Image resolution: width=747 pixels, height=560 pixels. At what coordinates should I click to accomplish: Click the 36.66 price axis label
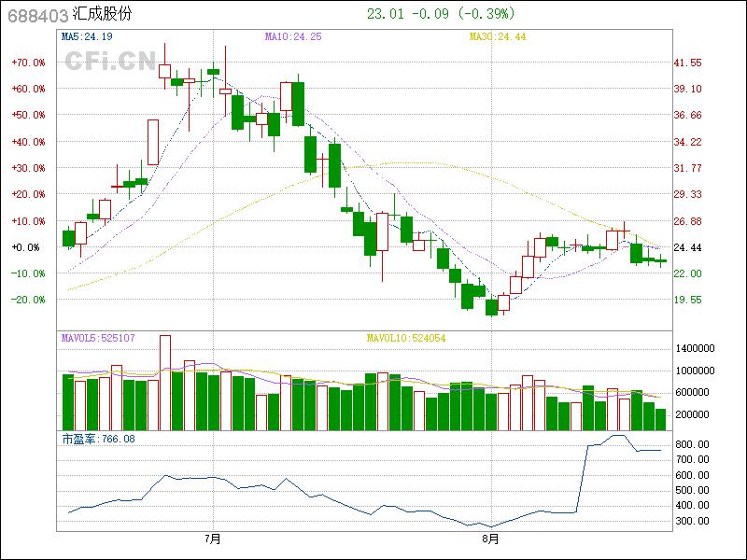687,115
